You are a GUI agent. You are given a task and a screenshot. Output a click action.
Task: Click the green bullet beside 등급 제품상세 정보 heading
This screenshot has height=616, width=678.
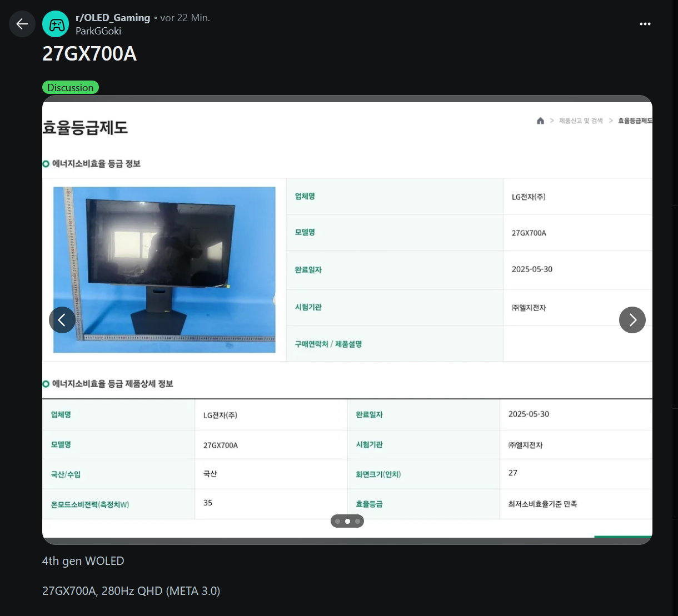point(45,383)
